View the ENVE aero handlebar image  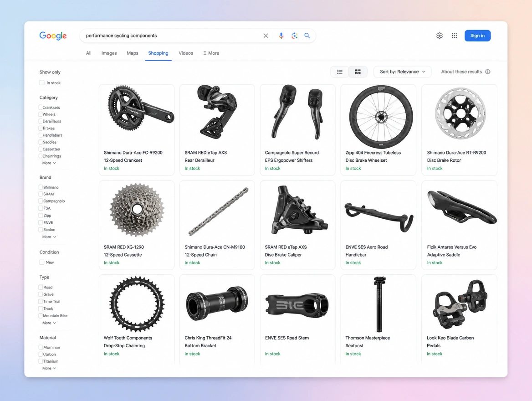click(x=379, y=217)
